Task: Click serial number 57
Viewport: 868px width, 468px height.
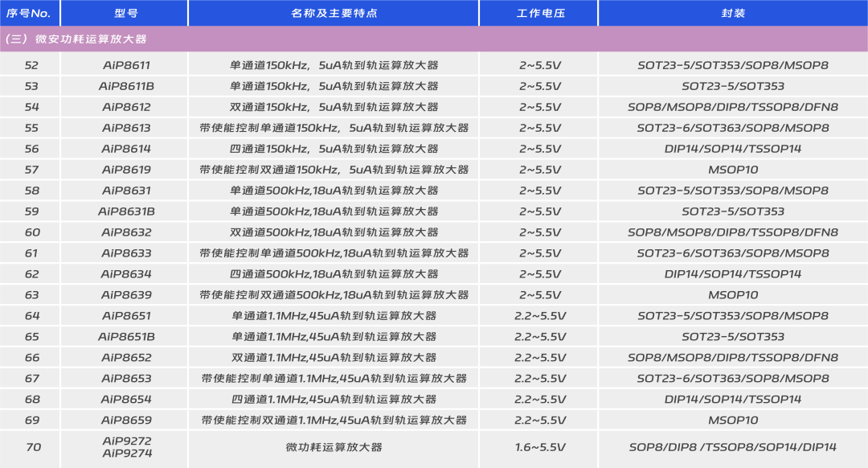Action: (31, 170)
